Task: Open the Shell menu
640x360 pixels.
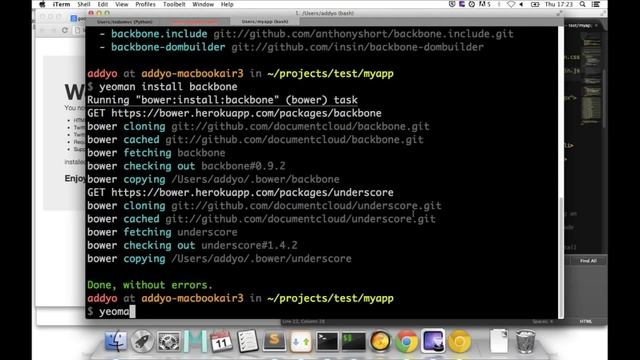Action: tap(84, 4)
